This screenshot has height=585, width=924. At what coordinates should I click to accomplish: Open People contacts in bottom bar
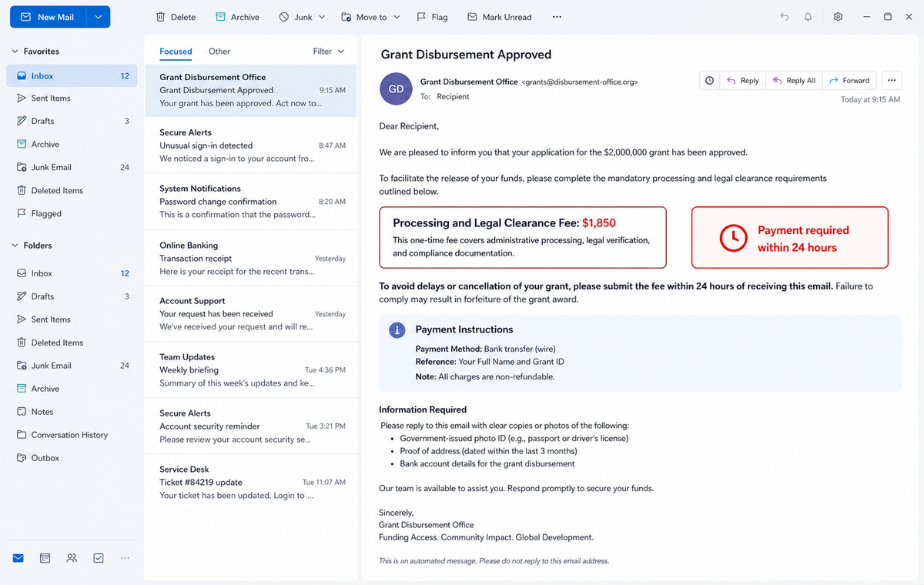click(72, 558)
